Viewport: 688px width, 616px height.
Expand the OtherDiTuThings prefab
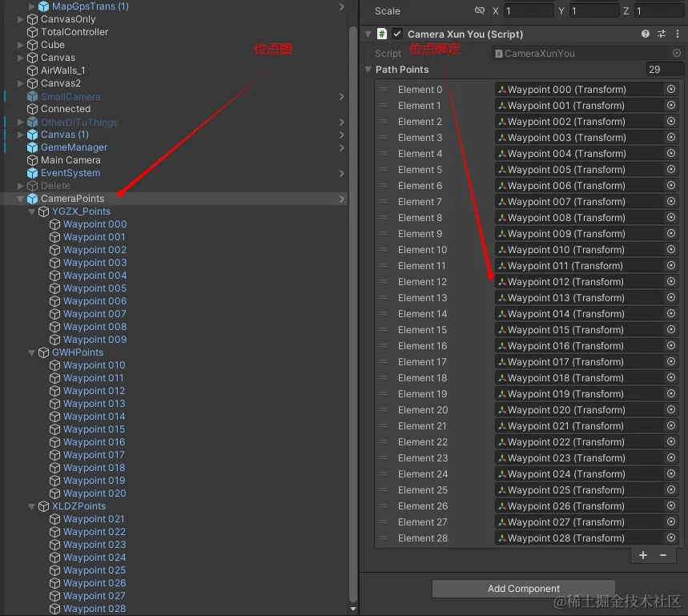click(x=20, y=122)
